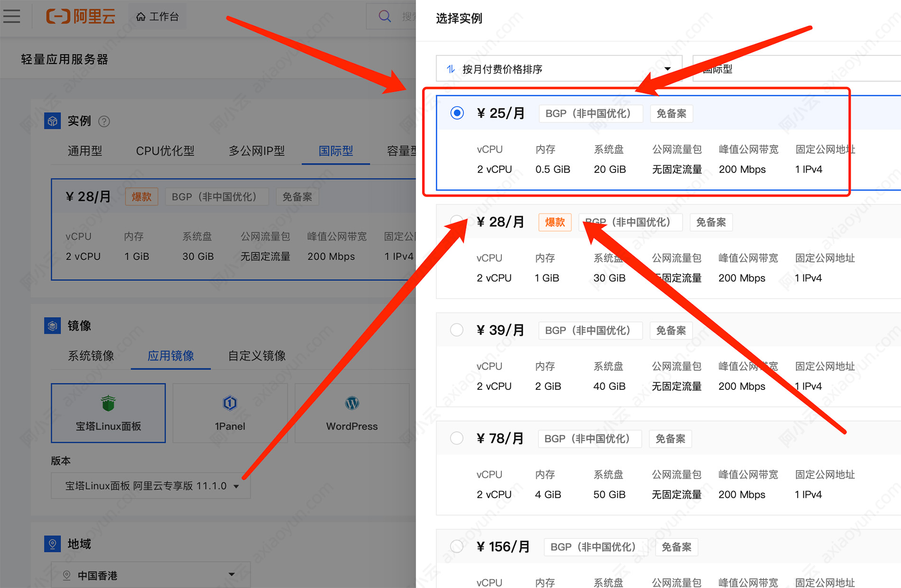Screen dimensions: 901x588
Task: Switch to the CPU优化型 tab
Action: coord(165,151)
